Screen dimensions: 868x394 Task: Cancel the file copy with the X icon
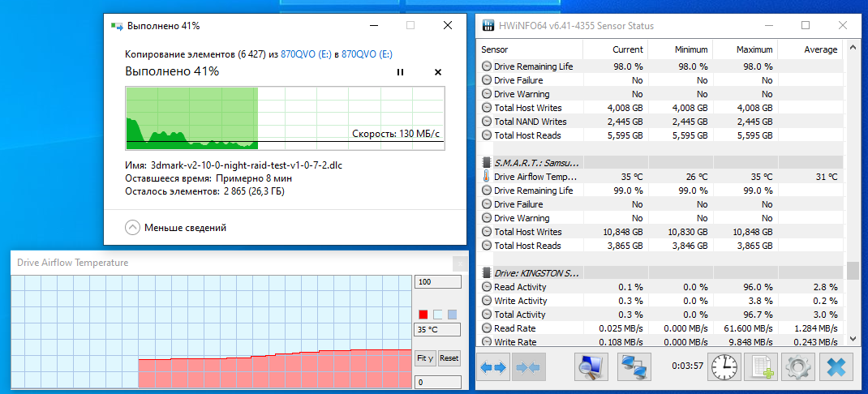click(x=438, y=72)
